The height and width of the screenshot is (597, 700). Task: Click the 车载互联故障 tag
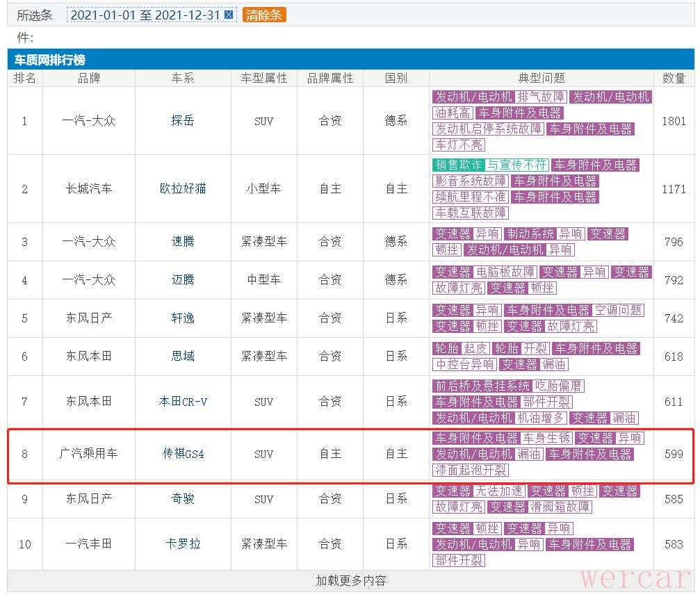pos(471,213)
